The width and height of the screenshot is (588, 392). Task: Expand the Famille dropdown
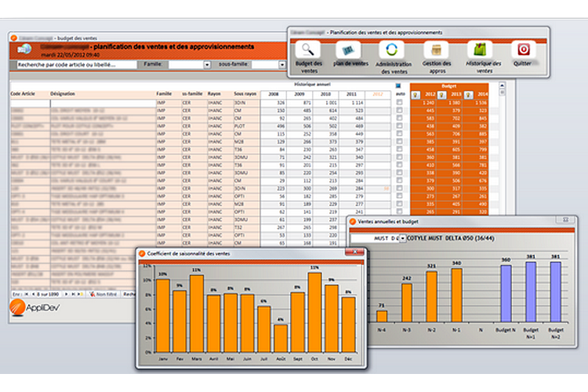coord(207,65)
